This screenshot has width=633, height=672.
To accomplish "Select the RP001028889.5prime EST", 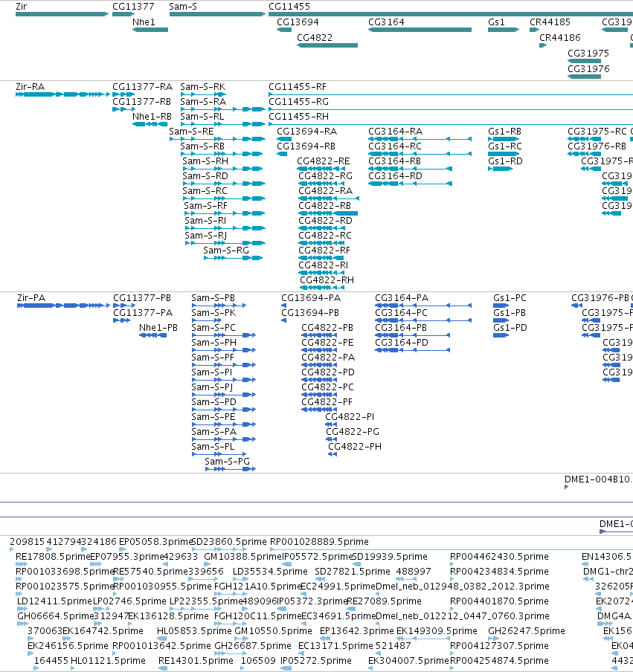I will (x=452, y=549).
